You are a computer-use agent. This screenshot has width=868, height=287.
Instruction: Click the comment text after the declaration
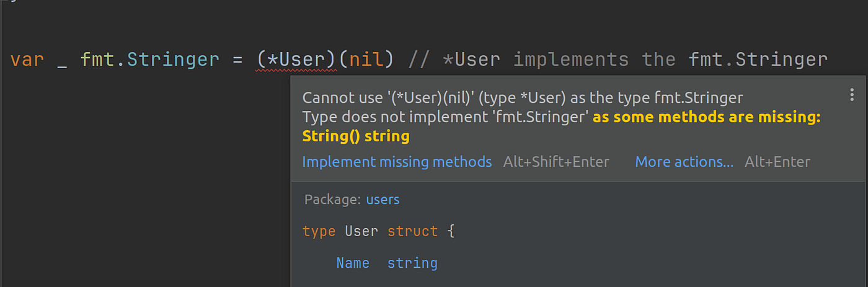tap(618, 60)
